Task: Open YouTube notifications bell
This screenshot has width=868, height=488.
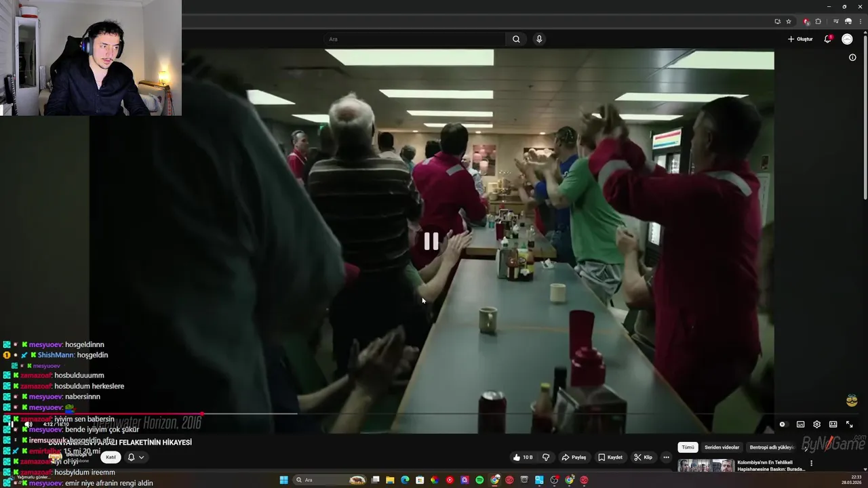Action: coord(827,39)
